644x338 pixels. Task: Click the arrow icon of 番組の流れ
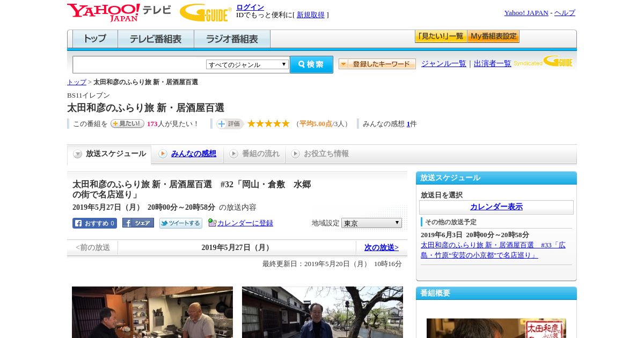pyautogui.click(x=233, y=154)
